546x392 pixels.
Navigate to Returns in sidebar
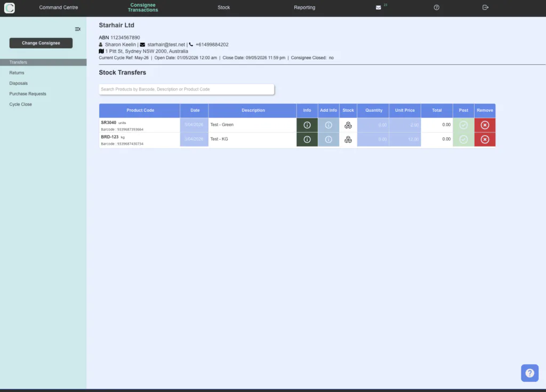click(17, 72)
